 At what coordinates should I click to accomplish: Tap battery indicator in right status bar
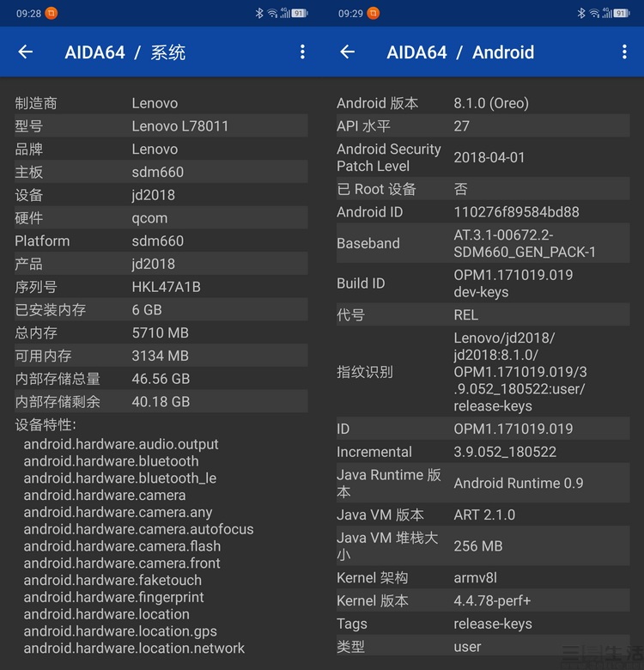622,13
